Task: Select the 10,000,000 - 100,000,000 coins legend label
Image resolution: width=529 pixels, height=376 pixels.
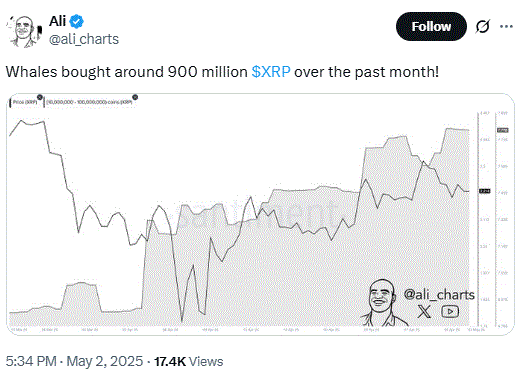Action: pos(89,102)
